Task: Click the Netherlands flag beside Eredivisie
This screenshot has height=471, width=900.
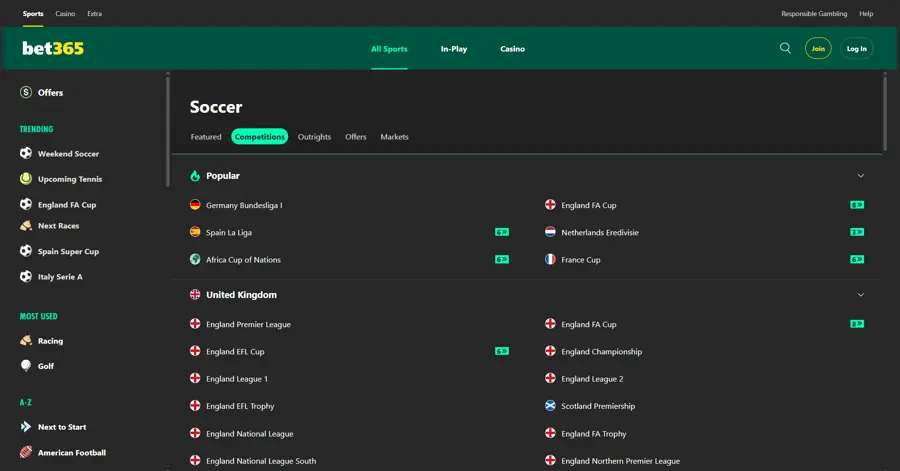Action: click(x=550, y=232)
